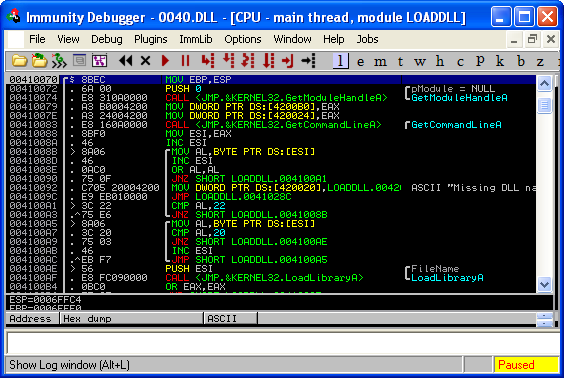Click the Step over icon
The height and width of the screenshot is (378, 564).
(x=228, y=61)
